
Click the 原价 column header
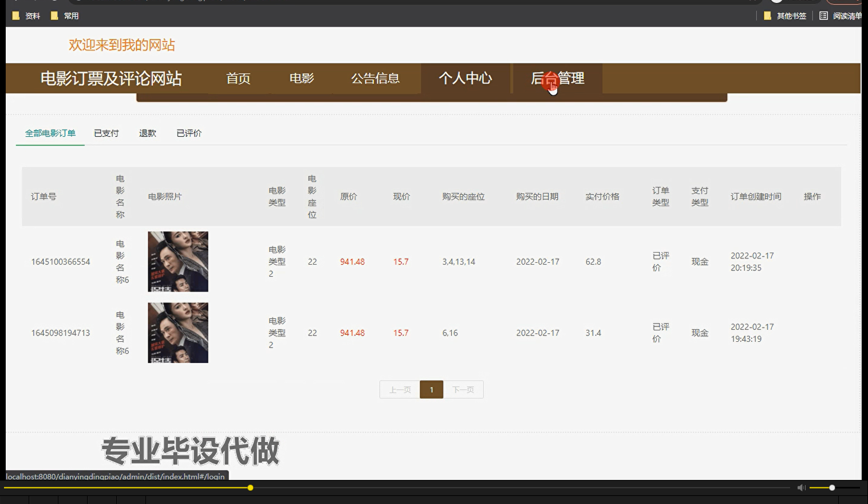coord(349,196)
